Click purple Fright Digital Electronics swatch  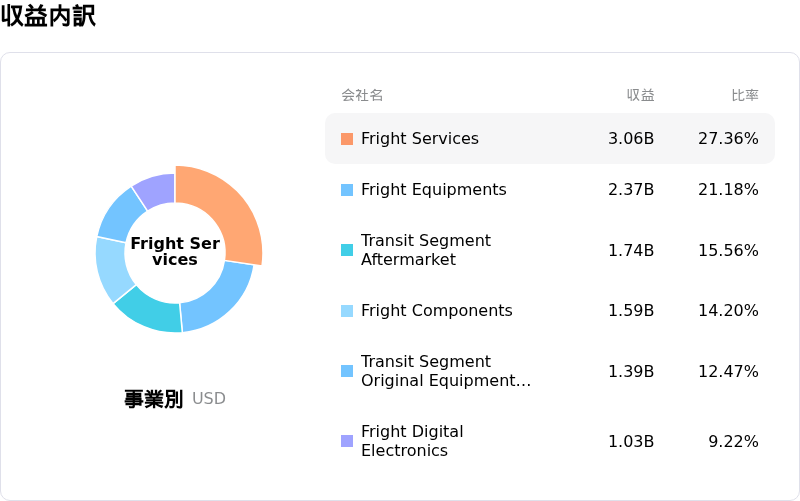347,441
